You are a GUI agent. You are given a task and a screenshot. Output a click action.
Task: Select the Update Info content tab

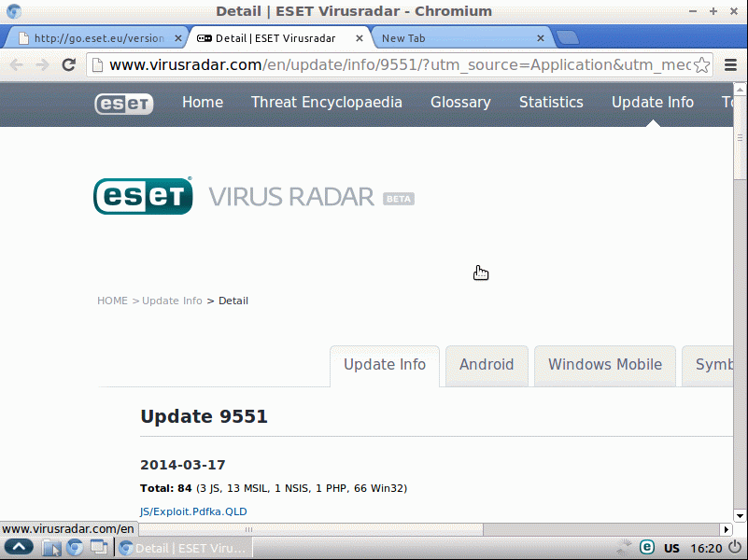(x=385, y=365)
